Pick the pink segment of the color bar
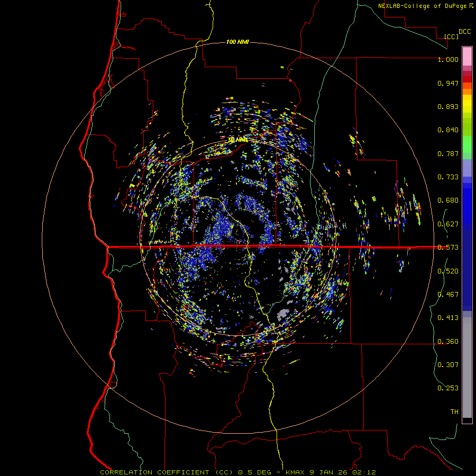 click(467, 57)
